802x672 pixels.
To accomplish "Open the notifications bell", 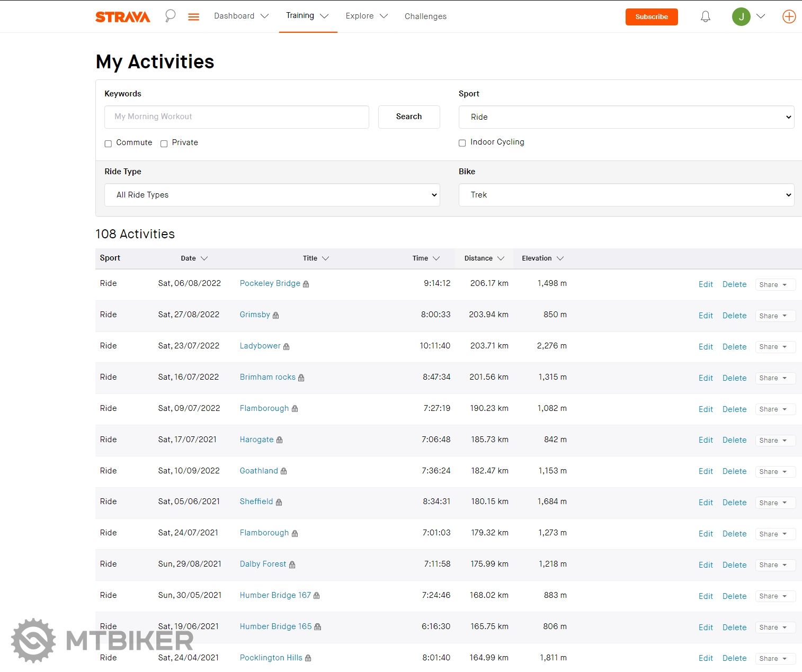I will click(705, 17).
